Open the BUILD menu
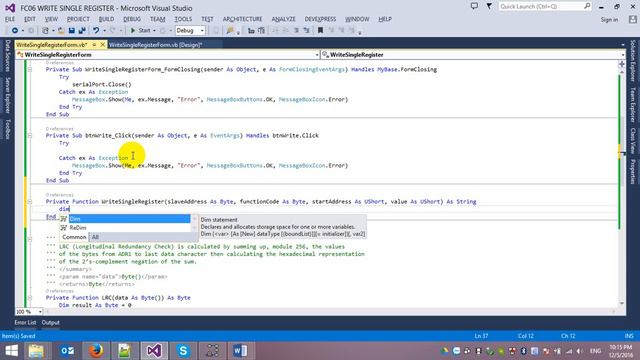The width and height of the screenshot is (640, 360). point(107,19)
